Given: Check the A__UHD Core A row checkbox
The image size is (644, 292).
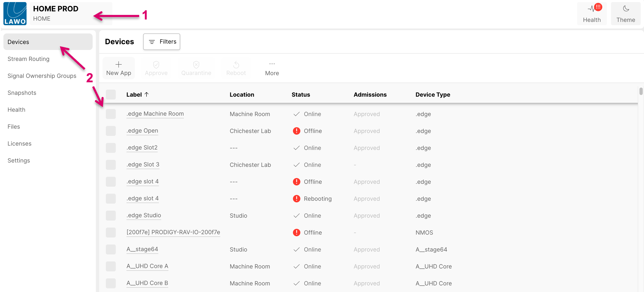Looking at the screenshot, I should click(111, 266).
